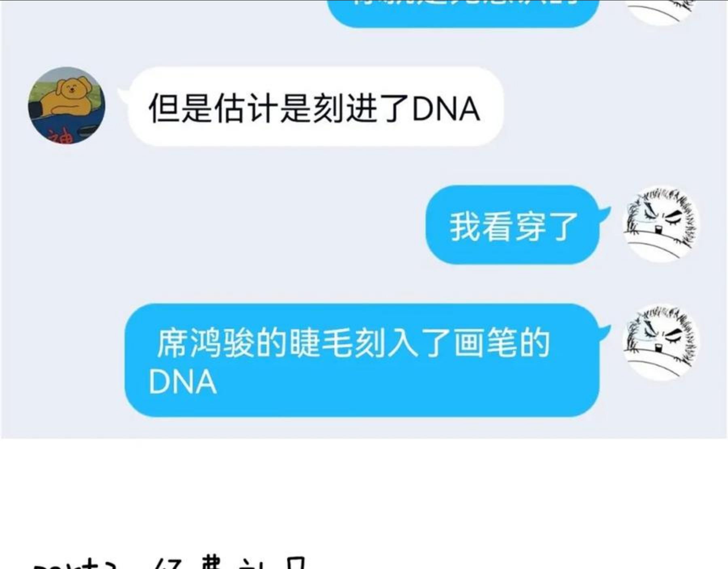Image resolution: width=728 pixels, height=569 pixels.
Task: Click DNA in the white message bubble
Action: [x=446, y=108]
